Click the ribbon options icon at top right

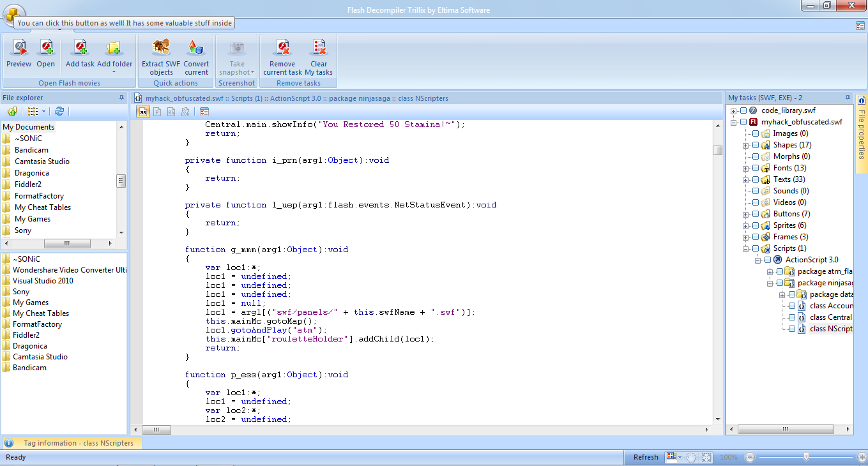[860, 26]
